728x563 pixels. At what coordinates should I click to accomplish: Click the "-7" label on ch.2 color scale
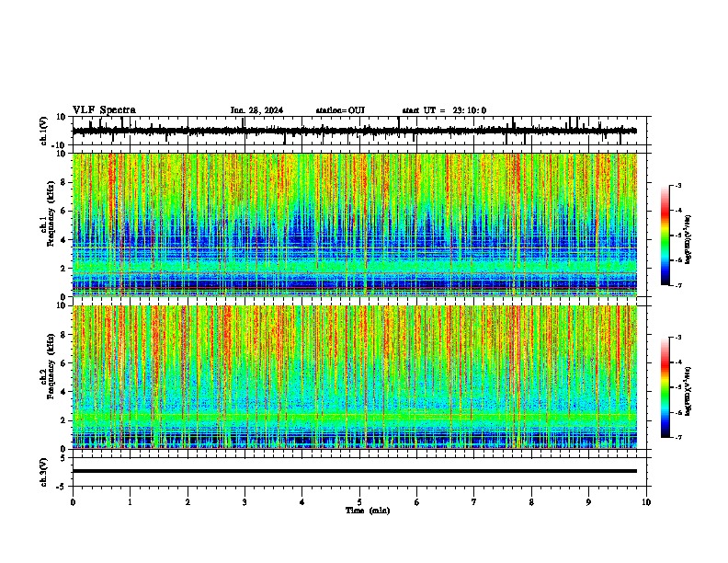[x=677, y=437]
